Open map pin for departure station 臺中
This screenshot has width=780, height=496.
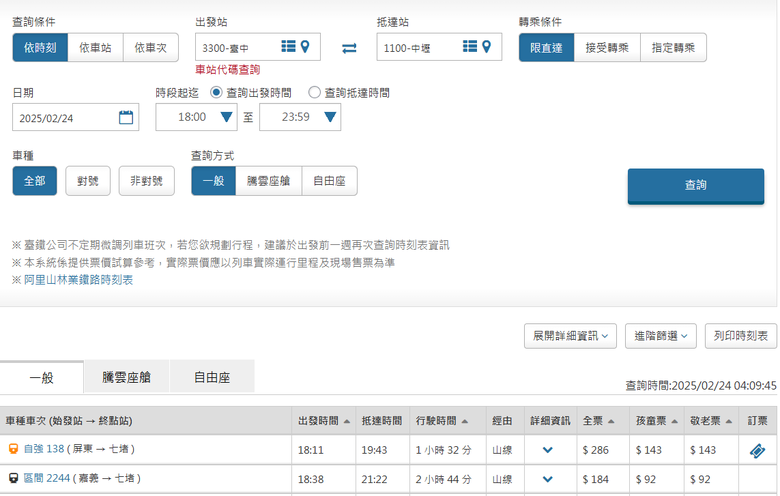tap(305, 47)
